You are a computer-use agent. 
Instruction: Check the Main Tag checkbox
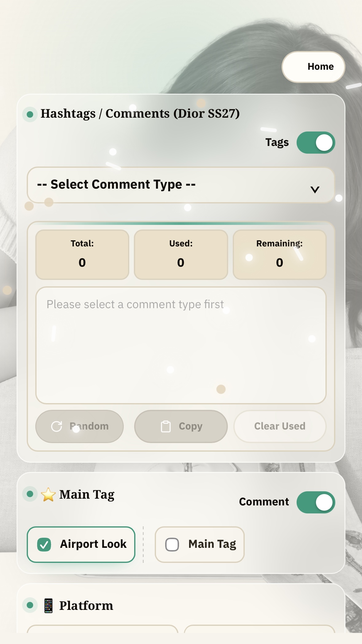click(172, 544)
